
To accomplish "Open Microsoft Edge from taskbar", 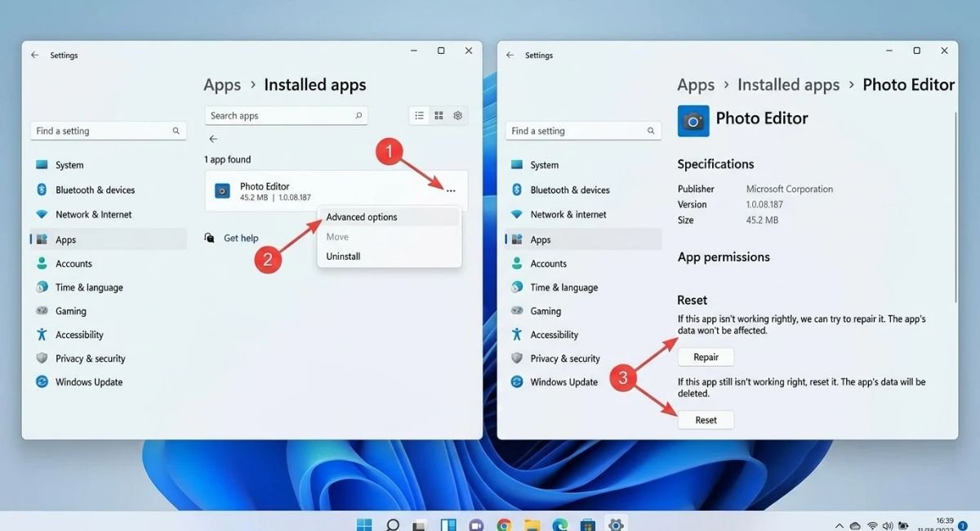I will [559, 524].
